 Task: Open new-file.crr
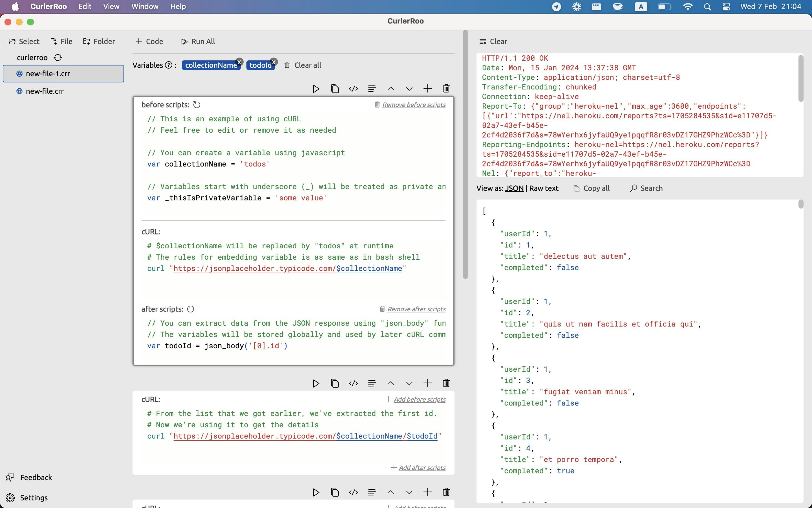tap(63, 91)
